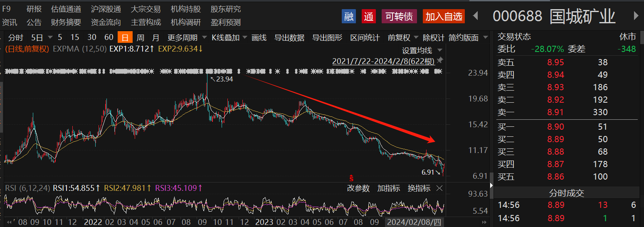The height and width of the screenshot is (227, 644).
Task: Open the 可转债 convertible bond badge
Action: 399,17
